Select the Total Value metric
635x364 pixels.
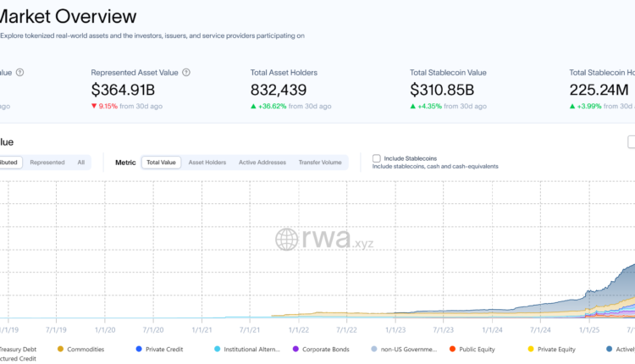click(x=161, y=162)
